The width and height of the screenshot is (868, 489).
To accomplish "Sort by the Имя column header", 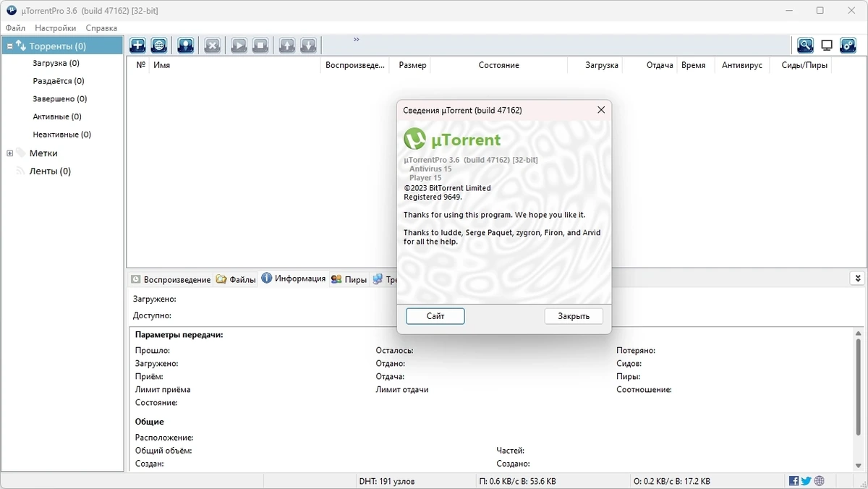I will (235, 65).
